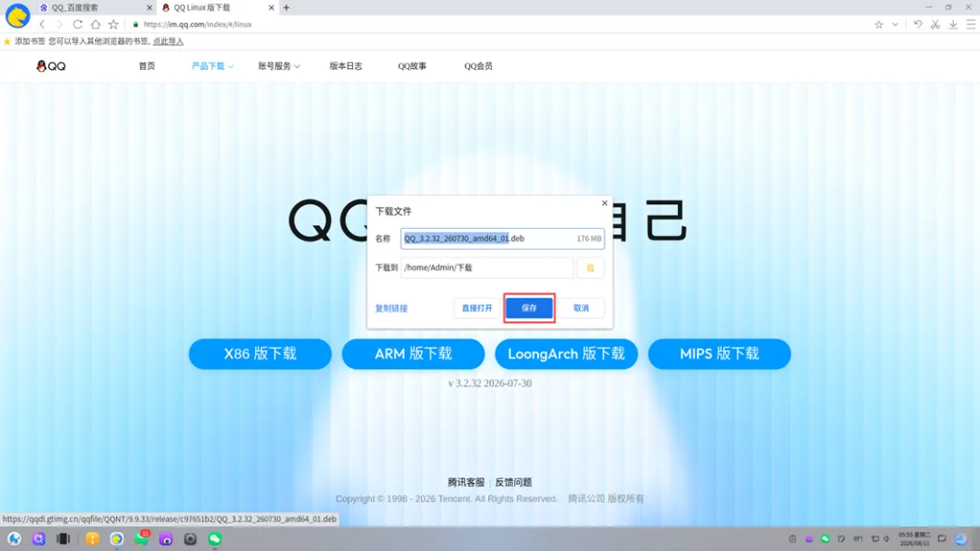
Task: Click the volume icon in system tray
Action: [x=887, y=538]
